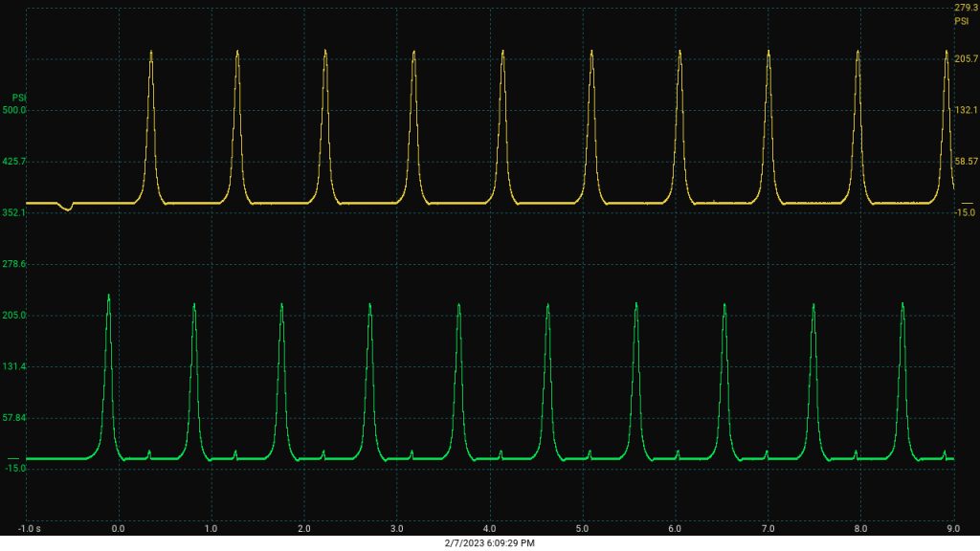Viewport: 980px width, 551px height.
Task: Click the green channel zero-level marker dash
Action: pos(13,459)
